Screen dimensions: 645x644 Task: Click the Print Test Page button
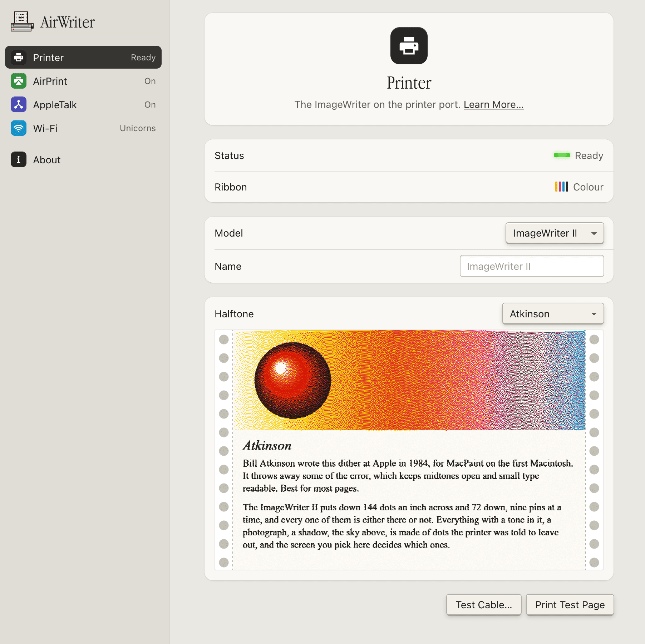click(570, 605)
